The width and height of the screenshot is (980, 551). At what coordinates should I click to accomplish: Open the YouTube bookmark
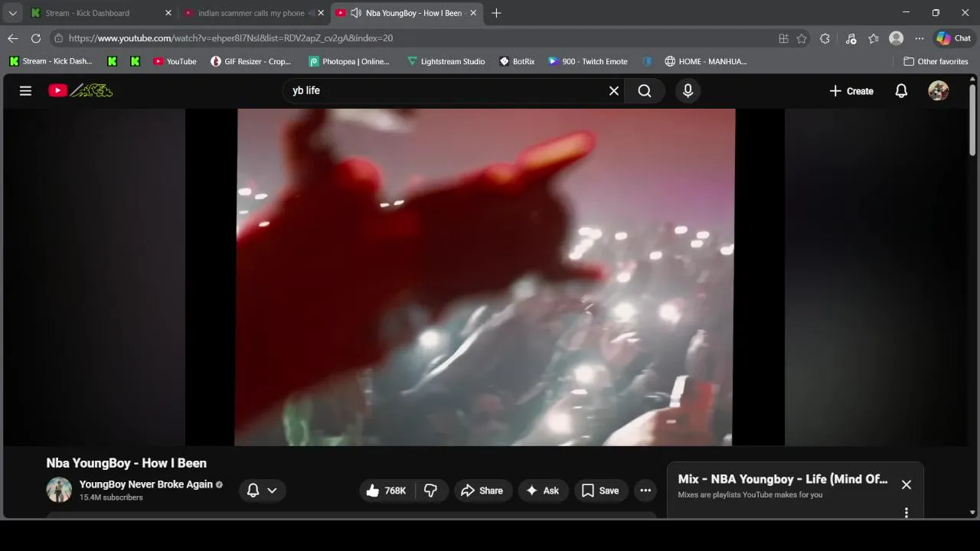click(x=175, y=61)
